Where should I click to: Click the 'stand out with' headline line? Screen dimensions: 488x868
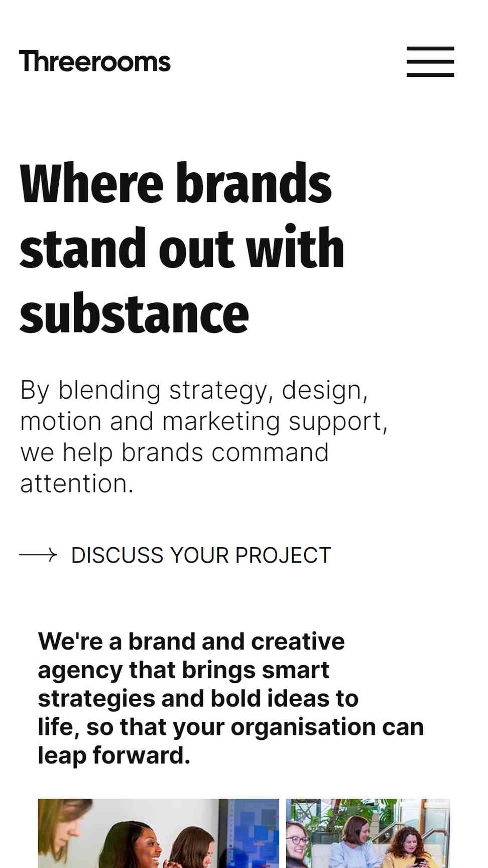pyautogui.click(x=182, y=248)
